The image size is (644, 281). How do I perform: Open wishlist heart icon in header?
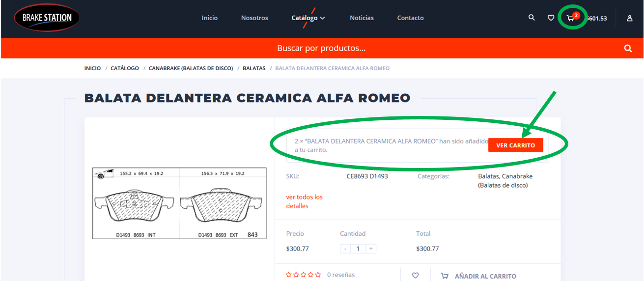pyautogui.click(x=551, y=18)
